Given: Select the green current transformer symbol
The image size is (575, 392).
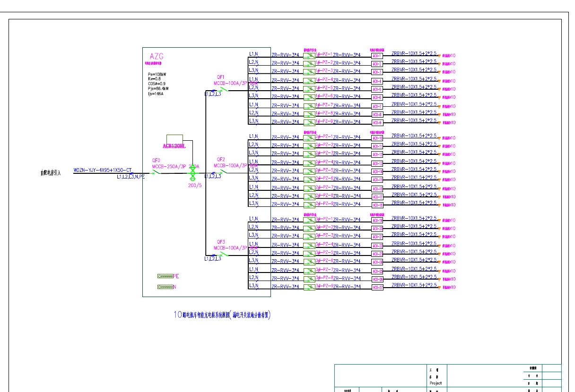Looking at the screenshot, I should 192,174.
